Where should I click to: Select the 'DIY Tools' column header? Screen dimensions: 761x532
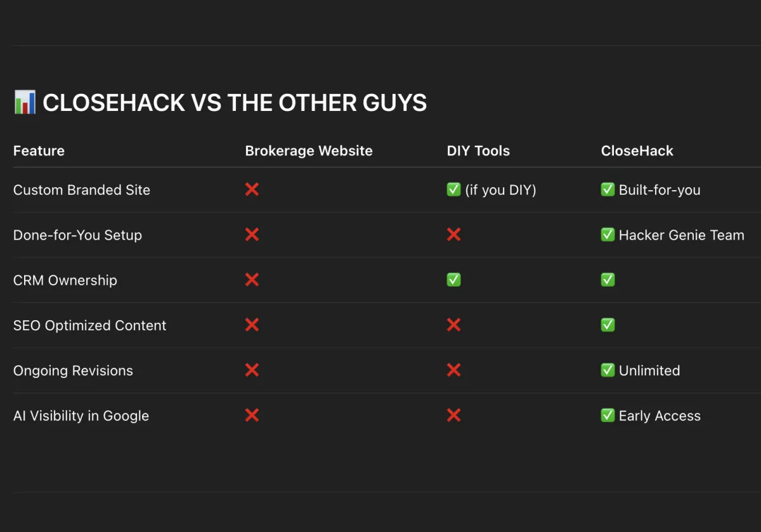click(x=478, y=151)
